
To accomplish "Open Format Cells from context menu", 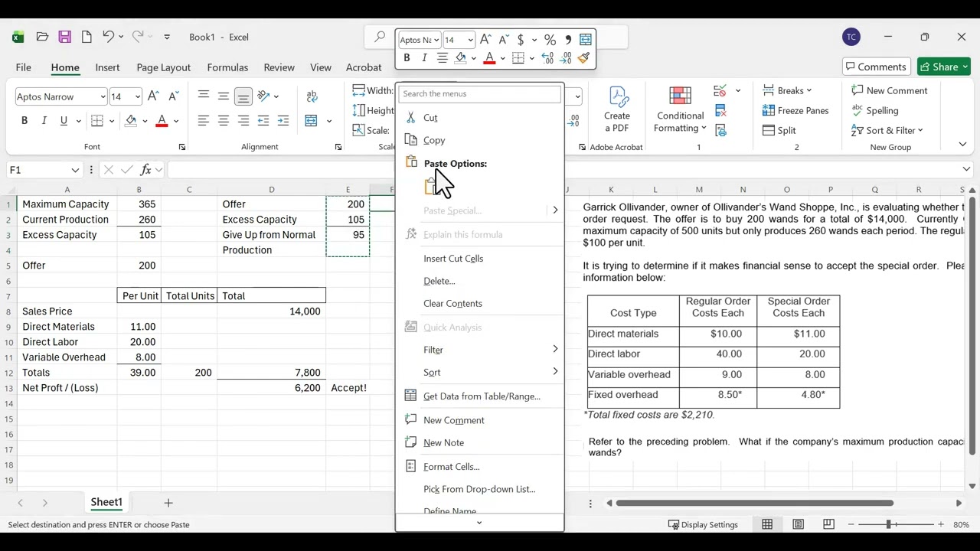I will point(480,466).
